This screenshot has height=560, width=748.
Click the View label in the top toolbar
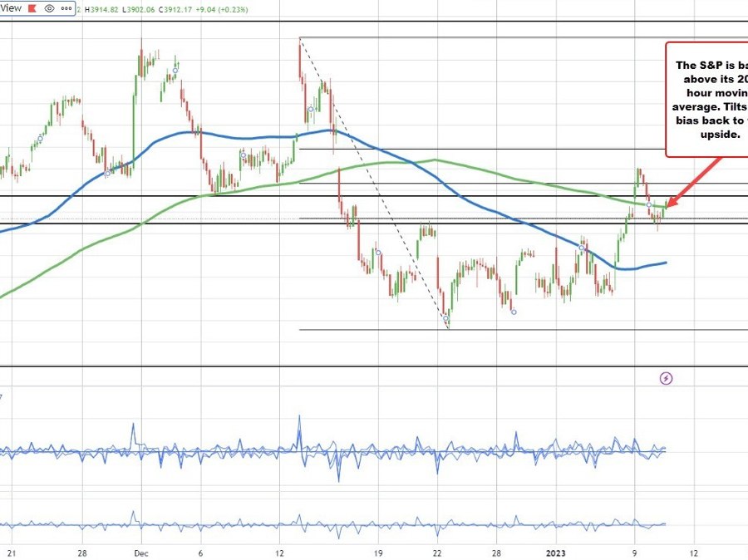click(11, 8)
